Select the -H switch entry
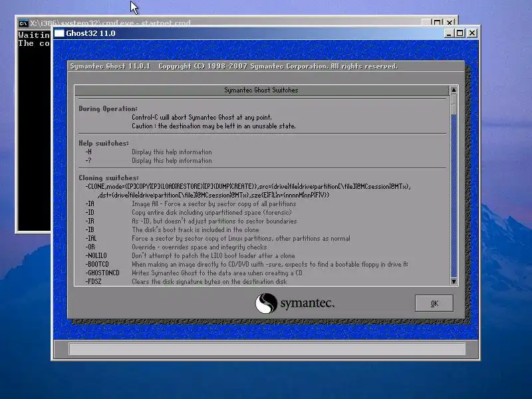Viewport: 532px width, 399px height. click(x=88, y=152)
